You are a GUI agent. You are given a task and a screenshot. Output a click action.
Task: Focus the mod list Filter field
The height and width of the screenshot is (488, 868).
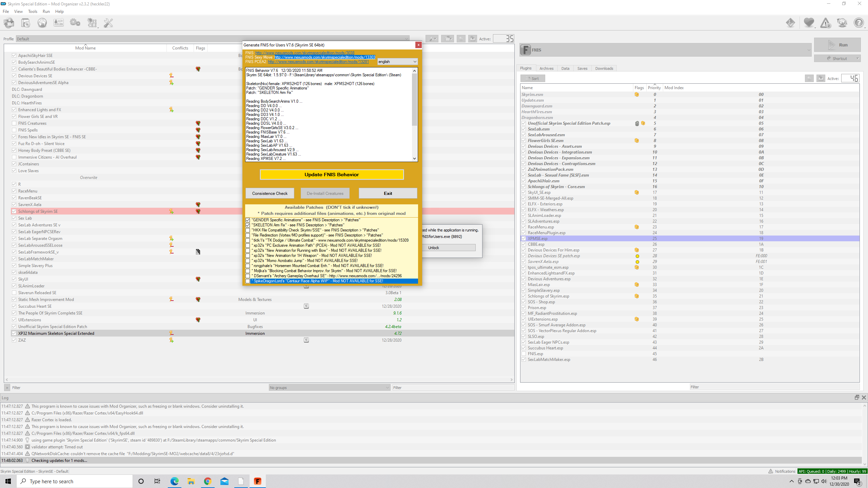coord(453,388)
